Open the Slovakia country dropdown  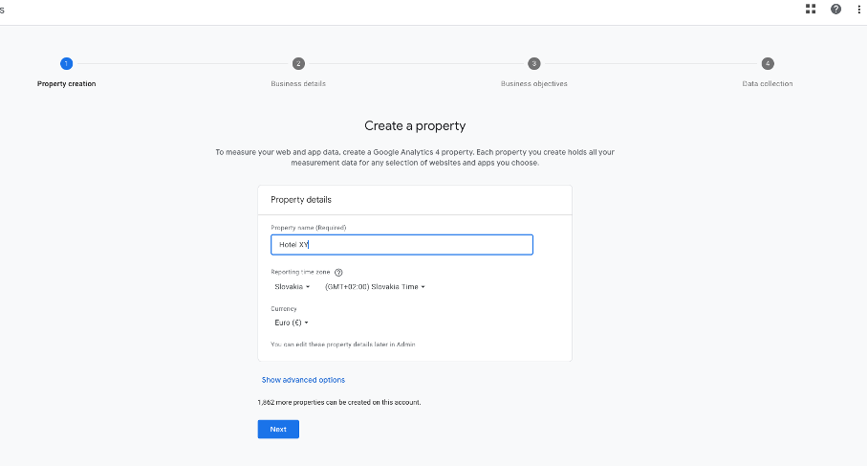292,286
